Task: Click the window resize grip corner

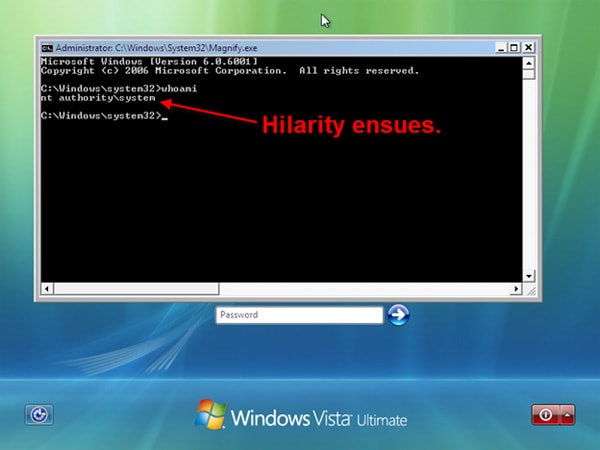Action: [531, 291]
